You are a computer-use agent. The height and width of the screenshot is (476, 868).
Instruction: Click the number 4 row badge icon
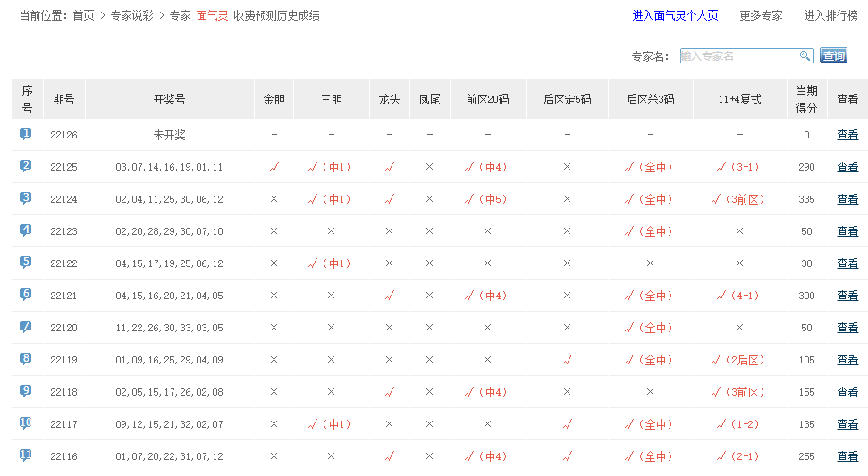pos(25,230)
